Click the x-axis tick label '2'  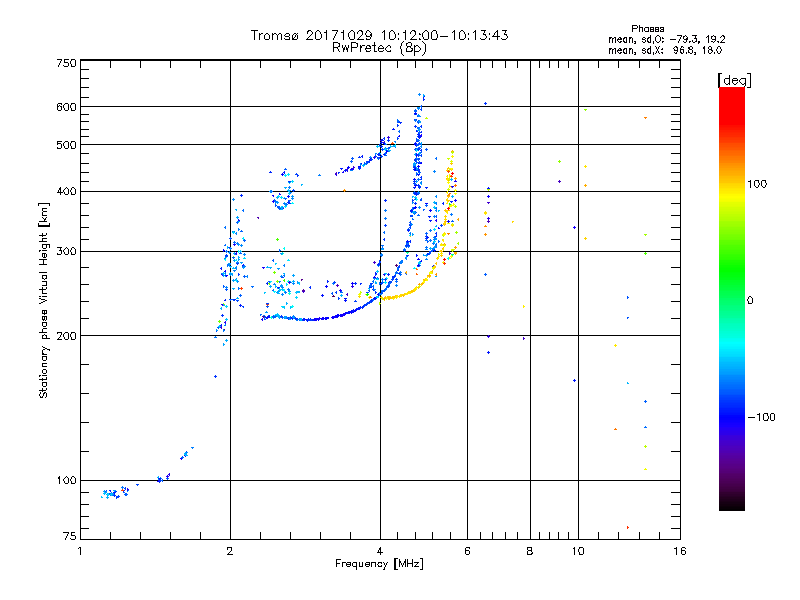point(230,551)
